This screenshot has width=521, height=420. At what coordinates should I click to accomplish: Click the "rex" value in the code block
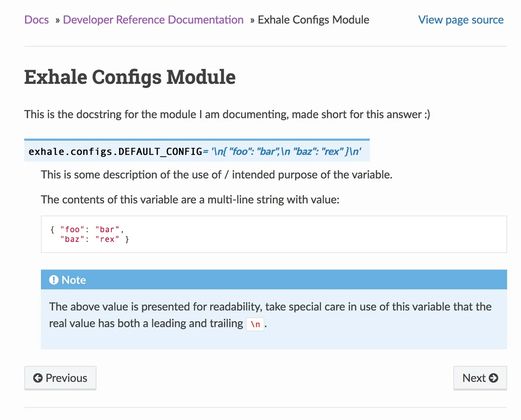107,239
